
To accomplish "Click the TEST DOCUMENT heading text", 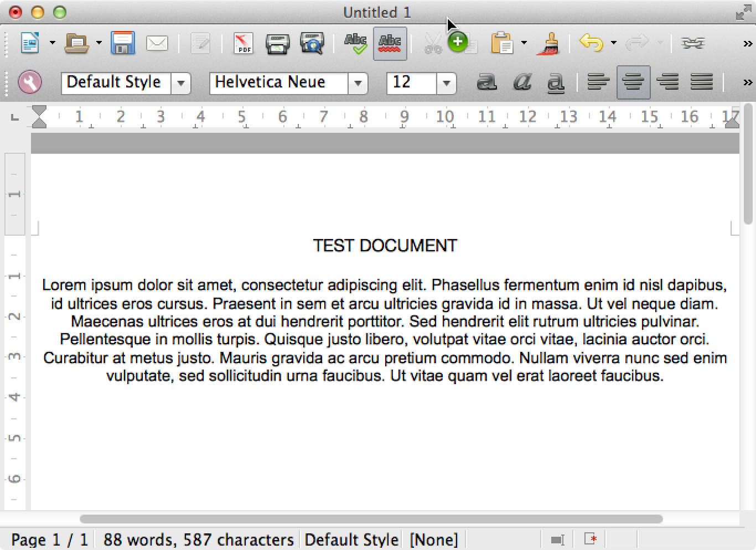I will (x=385, y=246).
